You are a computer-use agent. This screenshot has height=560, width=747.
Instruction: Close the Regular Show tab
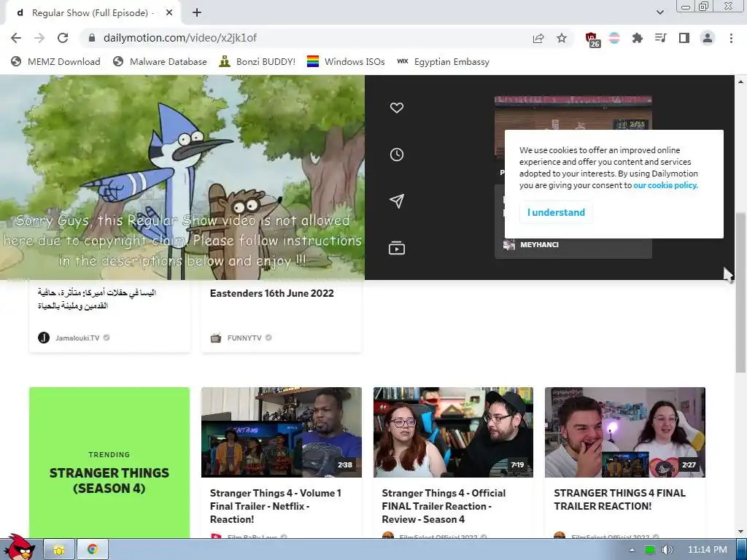point(169,13)
